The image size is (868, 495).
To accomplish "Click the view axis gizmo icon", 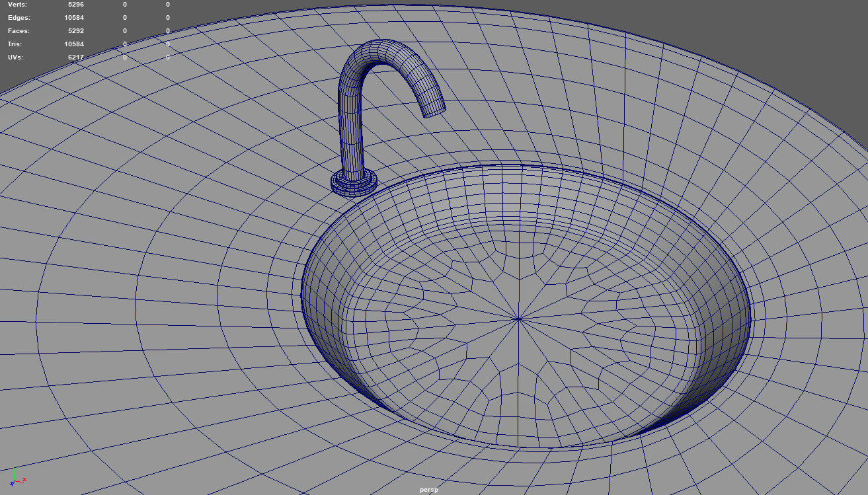I will click(x=17, y=476).
